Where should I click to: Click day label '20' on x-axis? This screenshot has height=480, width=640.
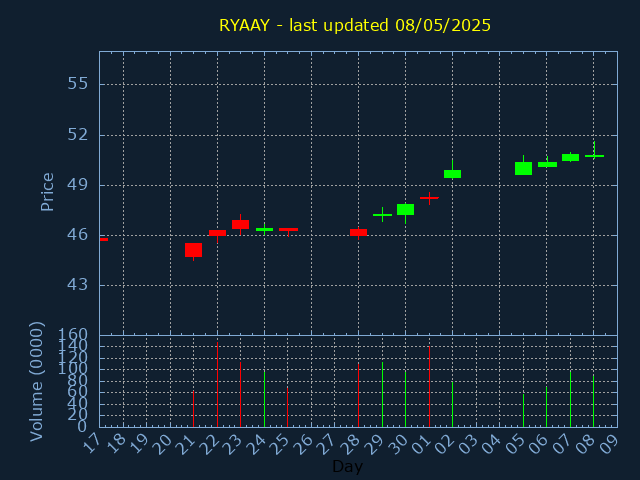162,443
